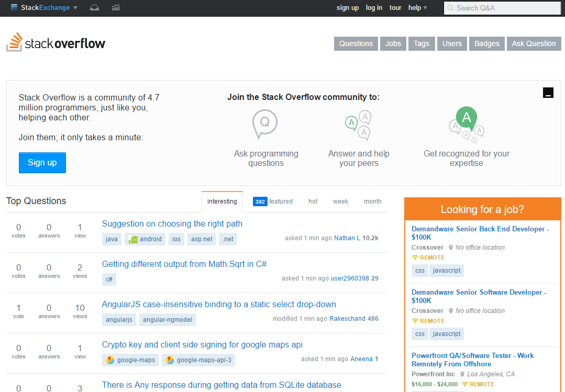Select the hot tab
Image resolution: width=565 pixels, height=392 pixels.
313,201
